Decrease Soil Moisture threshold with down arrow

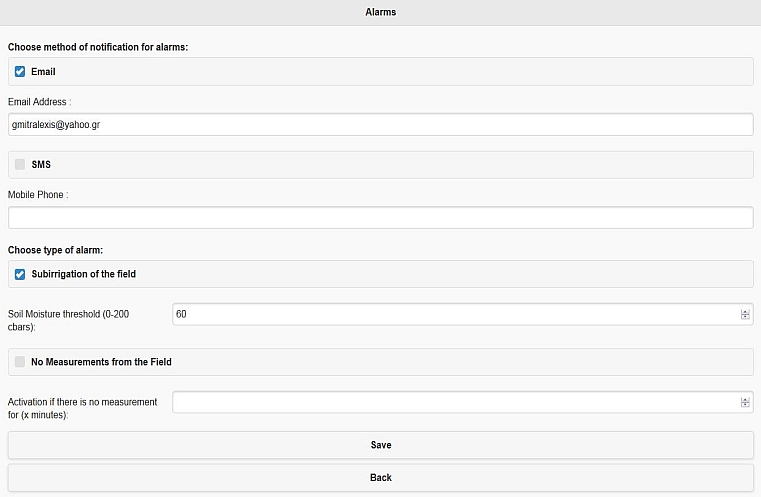pyautogui.click(x=745, y=317)
